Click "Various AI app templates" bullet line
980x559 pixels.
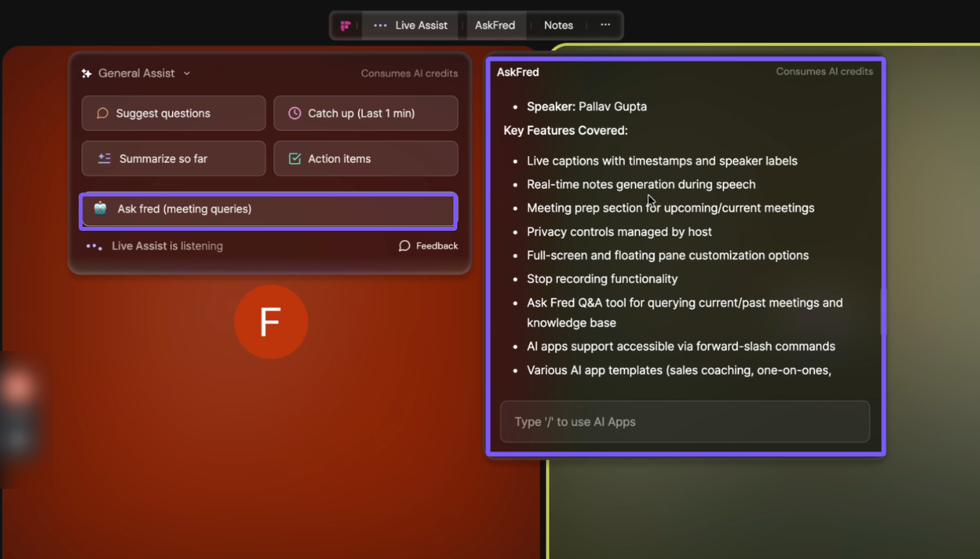pyautogui.click(x=679, y=370)
